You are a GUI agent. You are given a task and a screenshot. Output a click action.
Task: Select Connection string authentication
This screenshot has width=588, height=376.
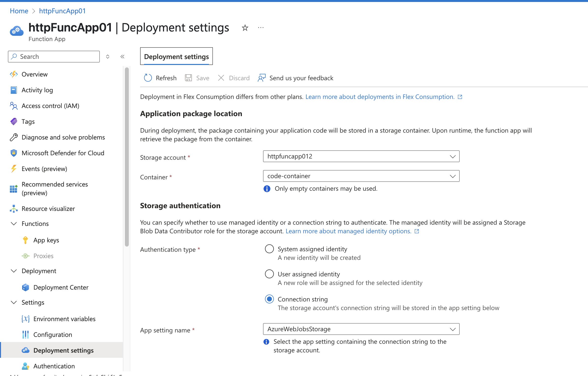(269, 299)
